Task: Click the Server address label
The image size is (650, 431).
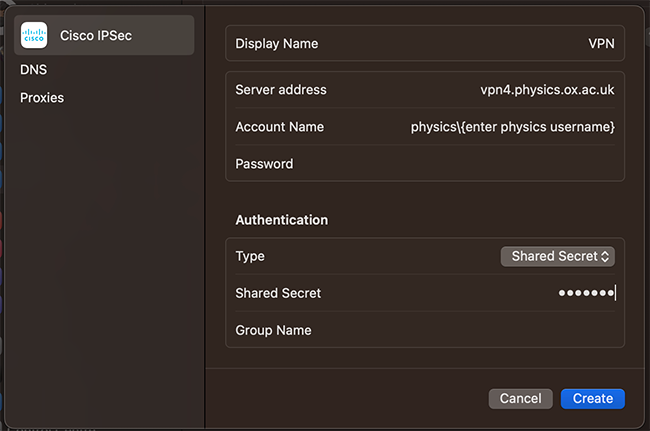Action: [x=280, y=90]
